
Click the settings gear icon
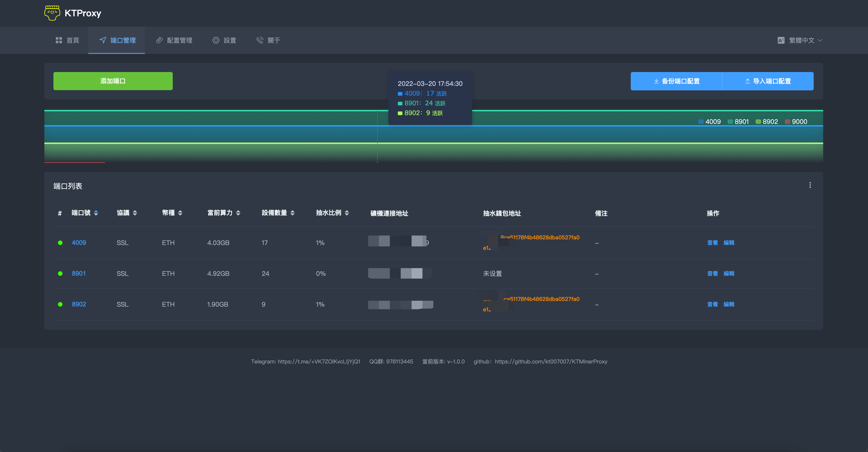(216, 40)
